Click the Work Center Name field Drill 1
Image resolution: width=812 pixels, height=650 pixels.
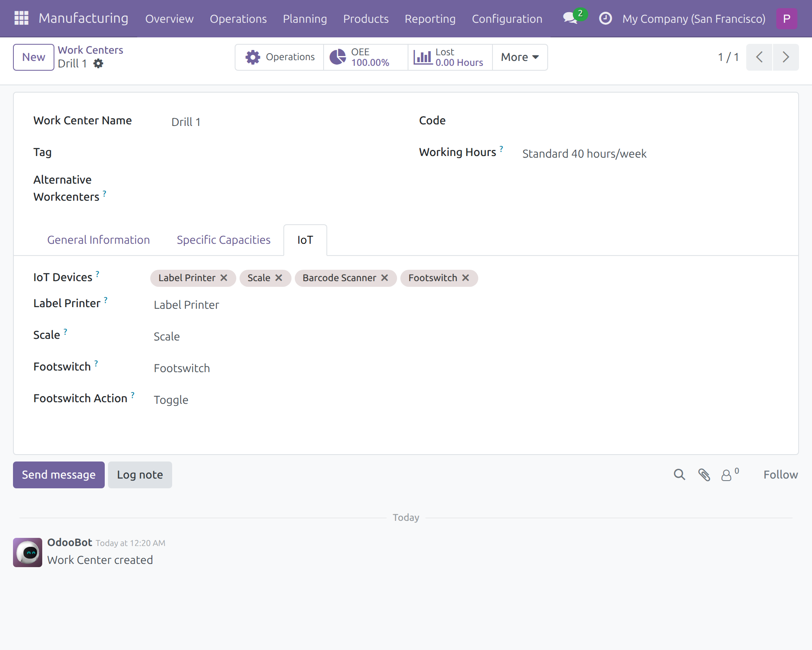point(280,122)
